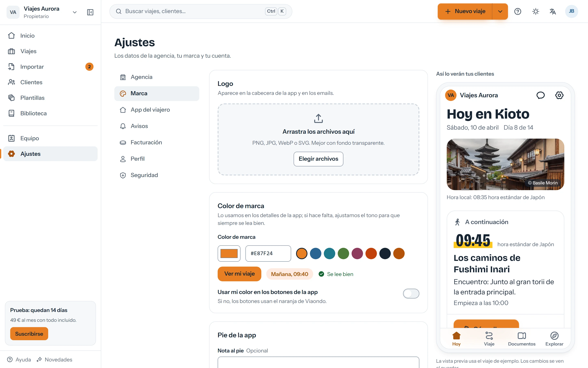
Task: Open chat bubble icon in preview
Action: point(540,95)
